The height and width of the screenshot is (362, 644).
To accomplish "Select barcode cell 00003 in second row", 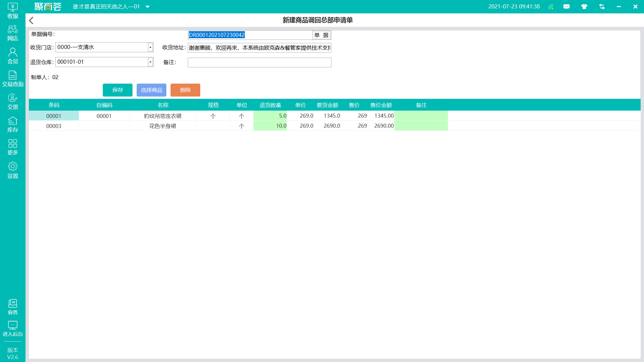I will pyautogui.click(x=54, y=126).
